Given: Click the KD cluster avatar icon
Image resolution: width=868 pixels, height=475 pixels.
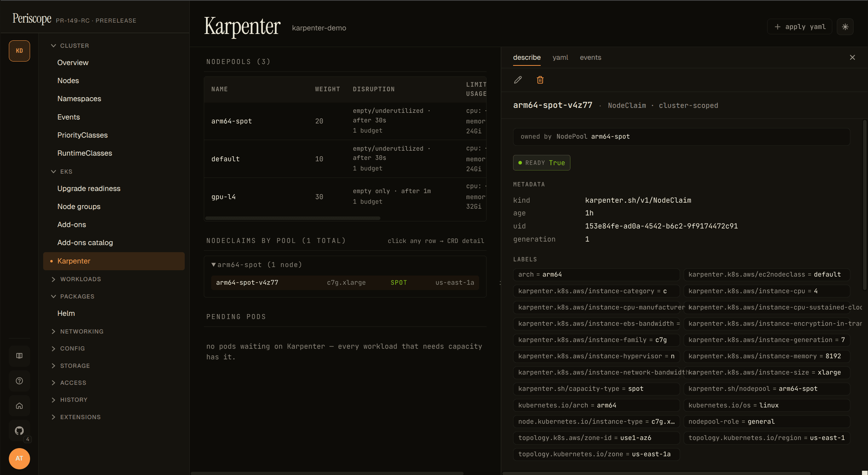Looking at the screenshot, I should click(x=19, y=51).
